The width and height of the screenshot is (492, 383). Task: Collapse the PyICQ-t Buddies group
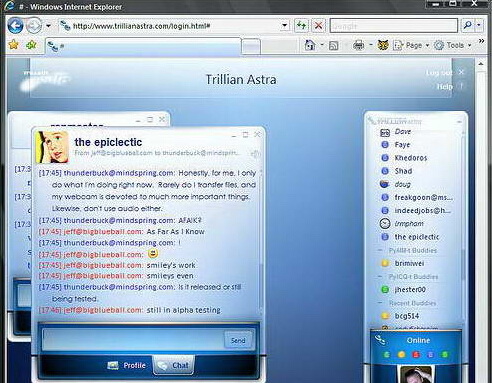tap(380, 276)
